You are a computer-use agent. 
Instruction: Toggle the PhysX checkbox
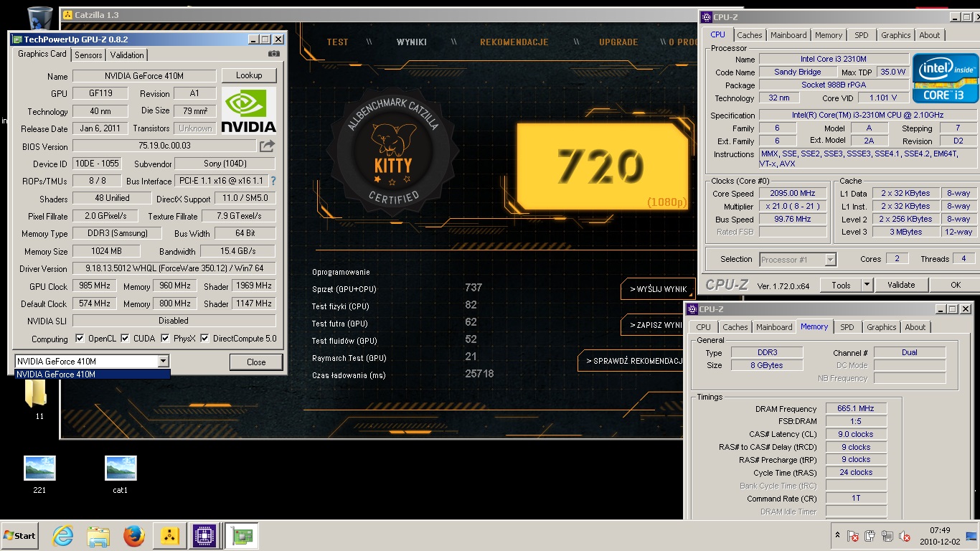[165, 338]
